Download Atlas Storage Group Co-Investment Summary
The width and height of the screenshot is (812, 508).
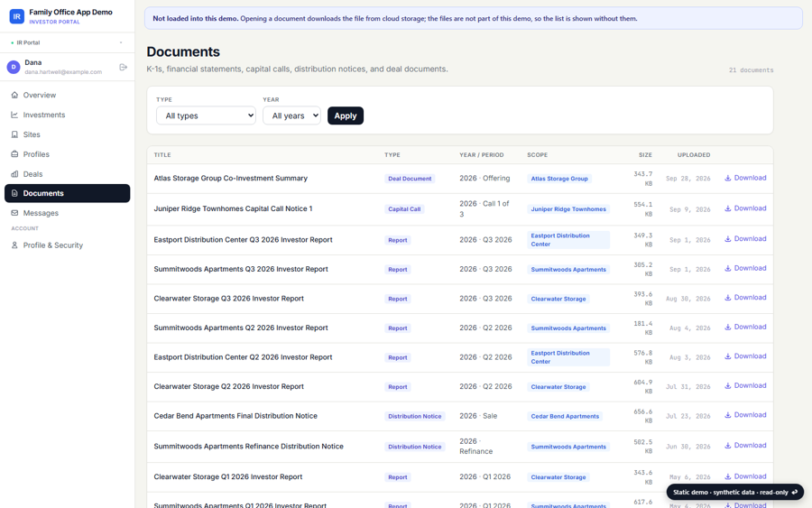point(745,178)
